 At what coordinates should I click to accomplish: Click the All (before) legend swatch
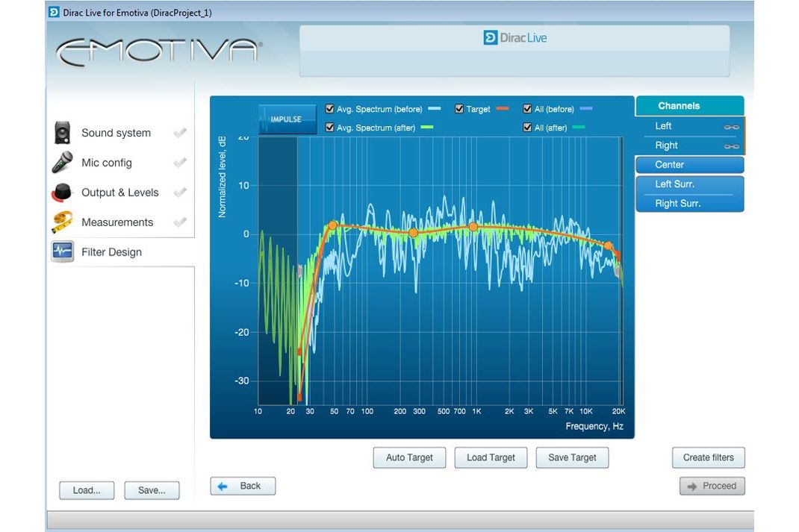click(586, 108)
